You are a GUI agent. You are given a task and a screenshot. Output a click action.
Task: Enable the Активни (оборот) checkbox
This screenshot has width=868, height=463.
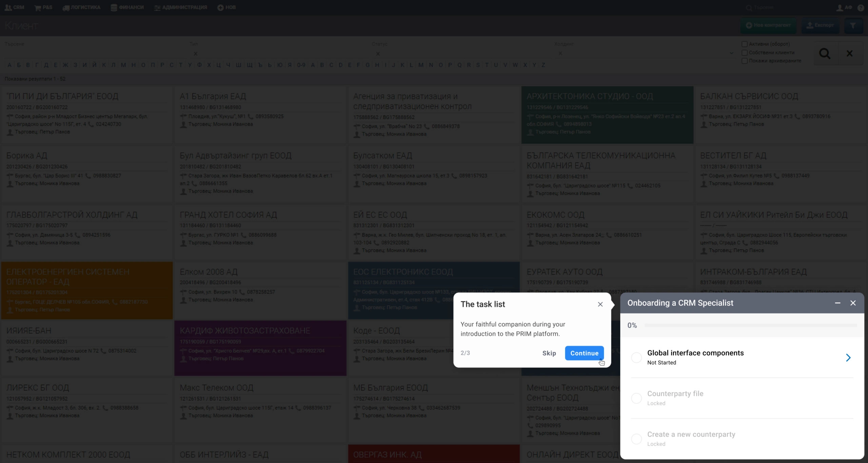tap(745, 44)
